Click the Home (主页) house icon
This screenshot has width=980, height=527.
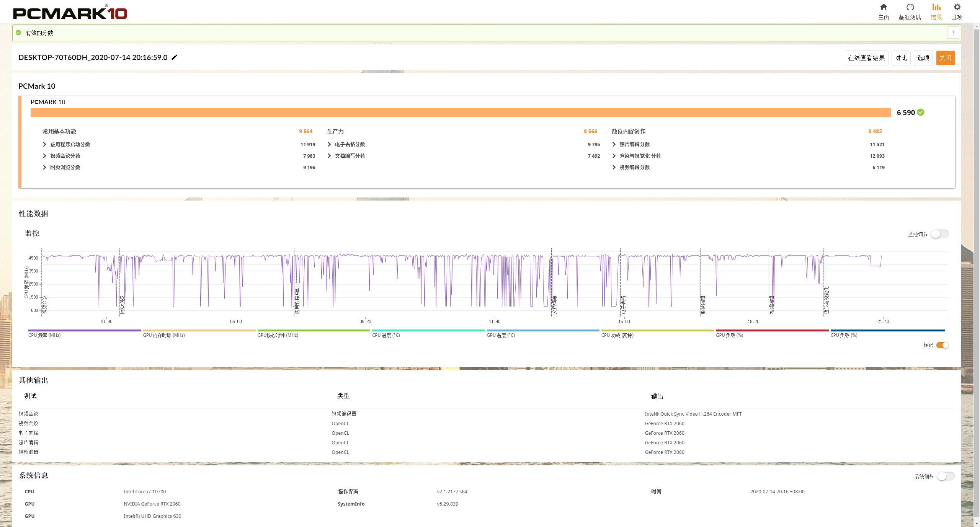884,7
